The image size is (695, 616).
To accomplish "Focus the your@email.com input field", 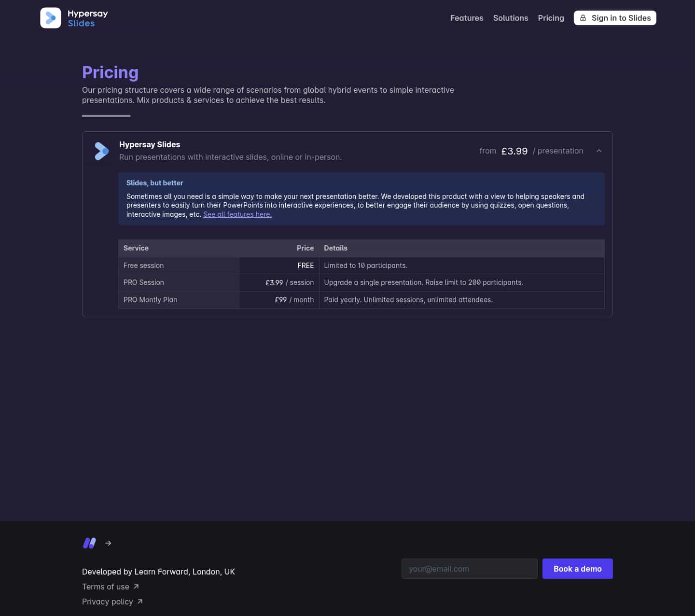I will pyautogui.click(x=470, y=569).
